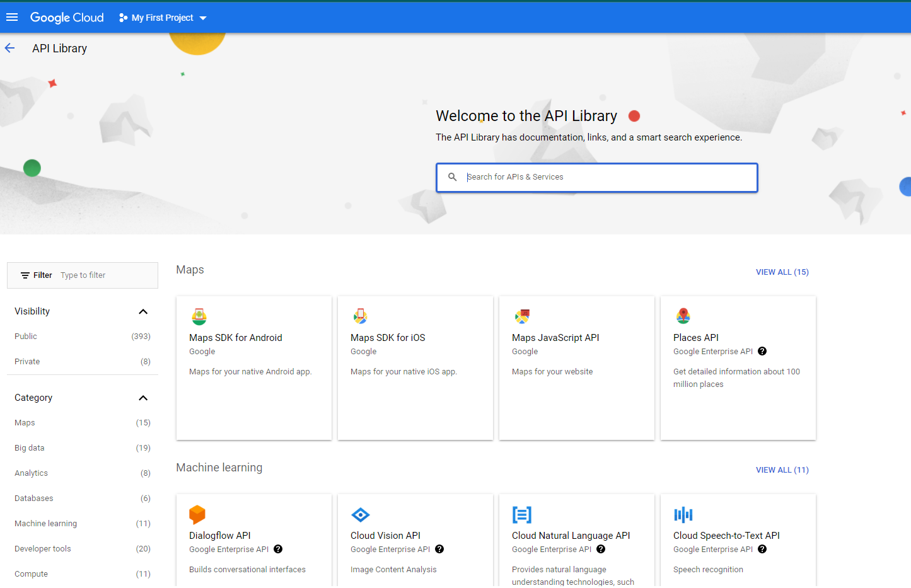Collapse the Visibility filter section
Image resolution: width=911 pixels, height=588 pixels.
143,311
